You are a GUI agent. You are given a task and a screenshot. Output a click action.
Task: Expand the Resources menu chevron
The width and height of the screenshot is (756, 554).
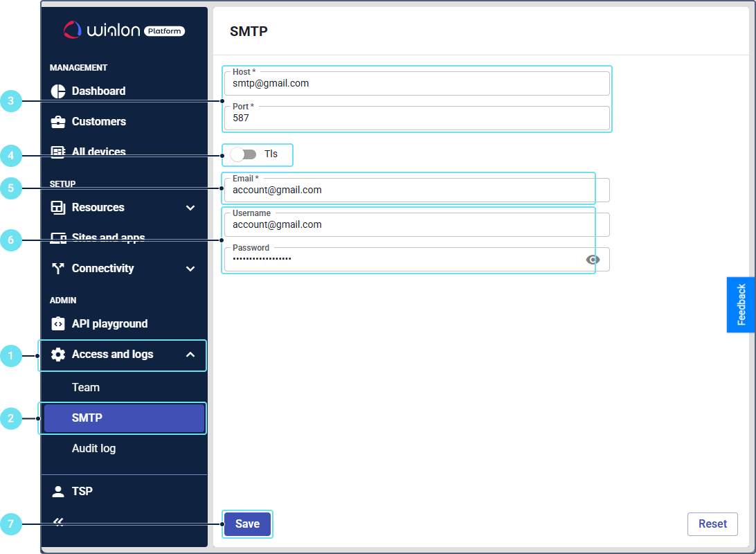point(190,208)
